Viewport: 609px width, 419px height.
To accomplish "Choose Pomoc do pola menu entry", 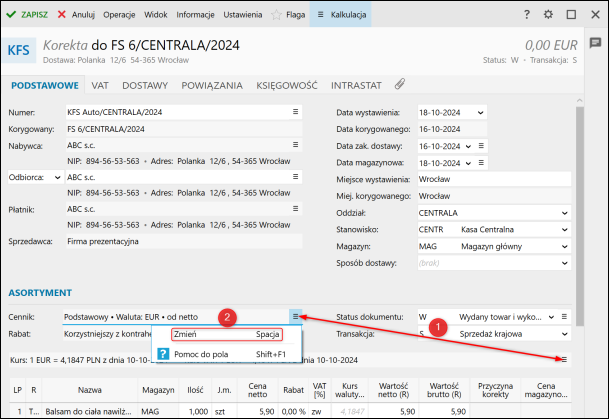I will point(227,354).
